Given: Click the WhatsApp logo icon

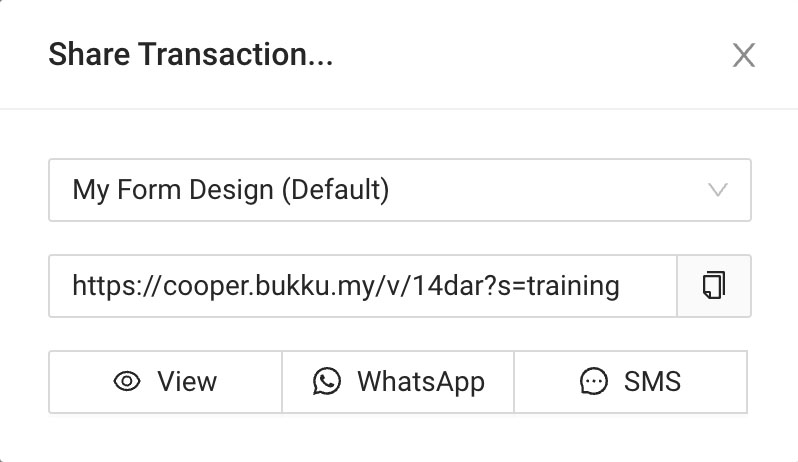Looking at the screenshot, I should tap(327, 381).
